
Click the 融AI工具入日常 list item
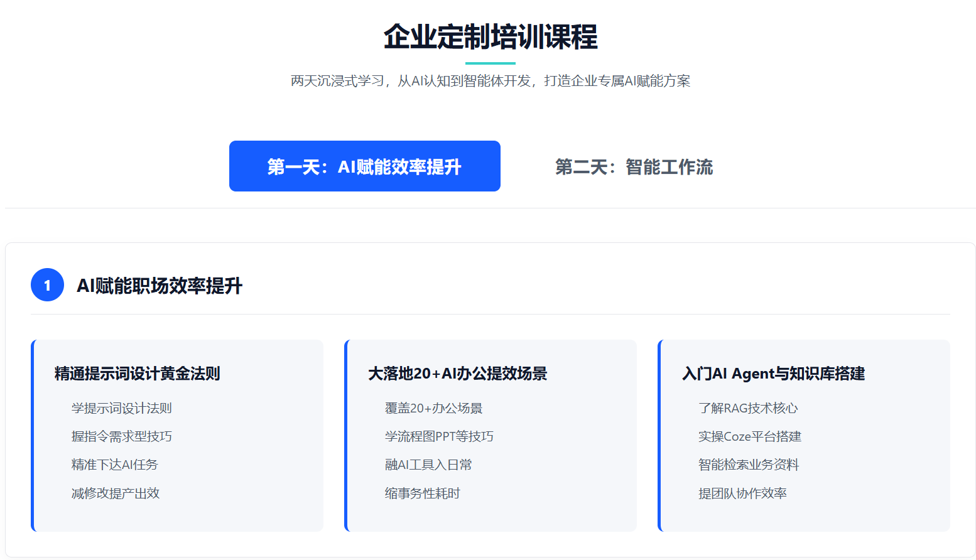click(x=428, y=465)
